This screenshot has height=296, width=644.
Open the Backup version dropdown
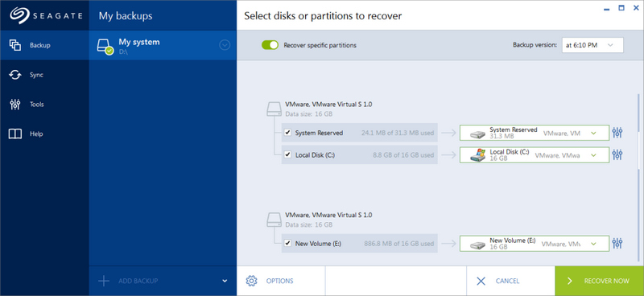(x=592, y=45)
